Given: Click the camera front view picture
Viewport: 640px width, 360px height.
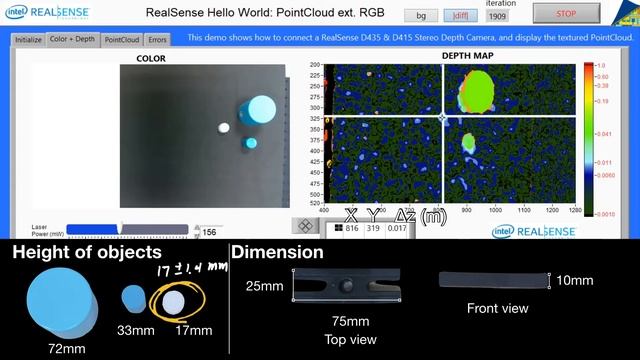Looking at the screenshot, I should click(494, 280).
